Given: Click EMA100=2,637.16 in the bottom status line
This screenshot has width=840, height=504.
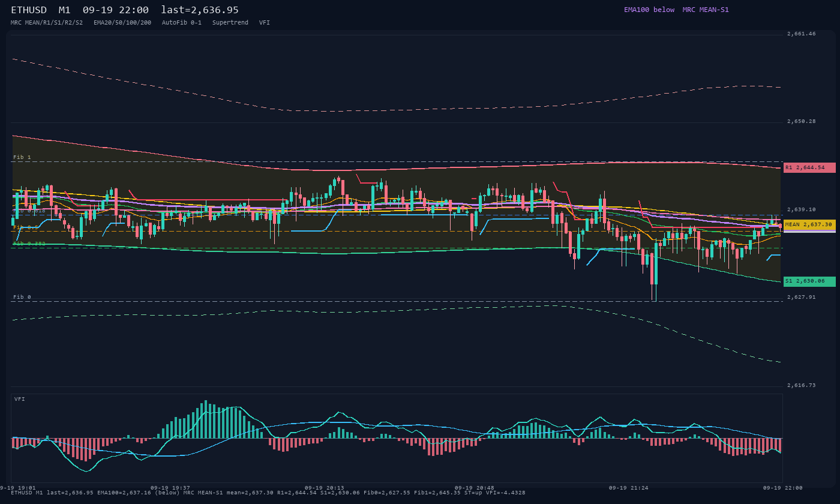Looking at the screenshot, I should pos(124,493).
